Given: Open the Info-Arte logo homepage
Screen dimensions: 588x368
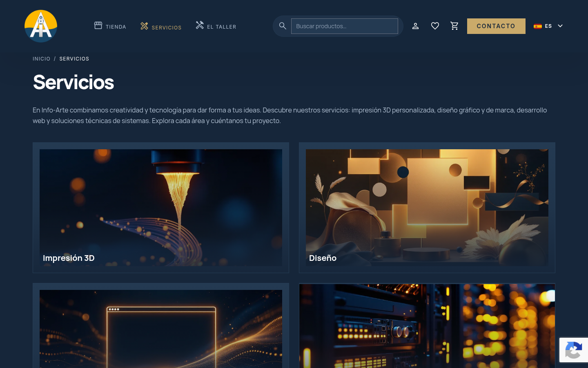Looking at the screenshot, I should coord(41,26).
